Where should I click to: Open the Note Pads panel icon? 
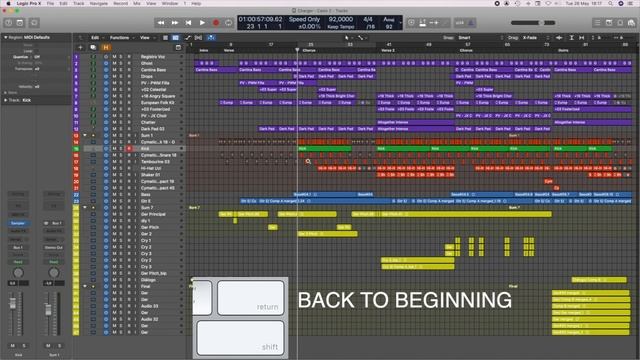609,23
